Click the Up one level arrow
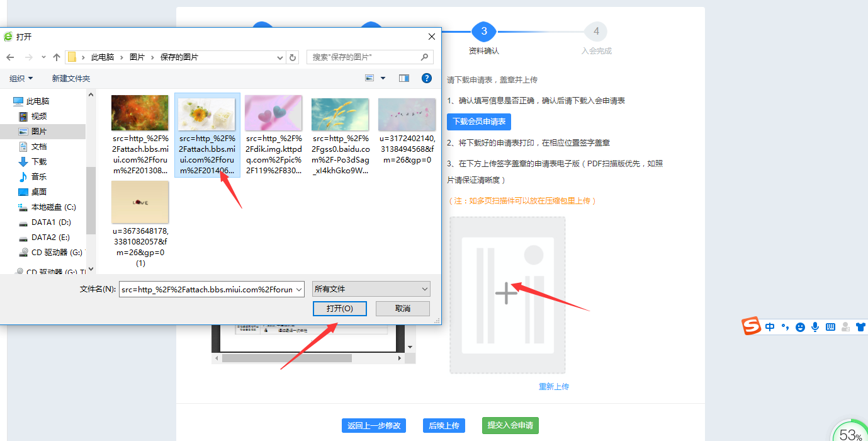868x441 pixels. pos(57,57)
